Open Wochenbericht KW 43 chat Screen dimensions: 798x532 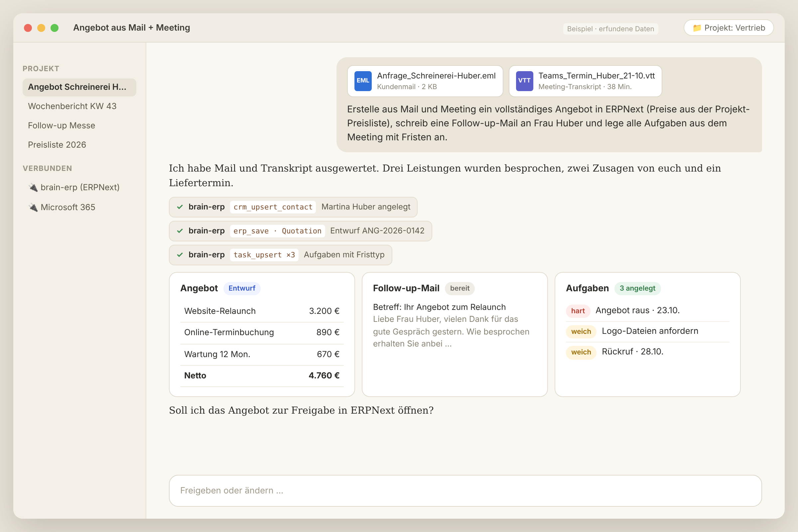(x=79, y=106)
